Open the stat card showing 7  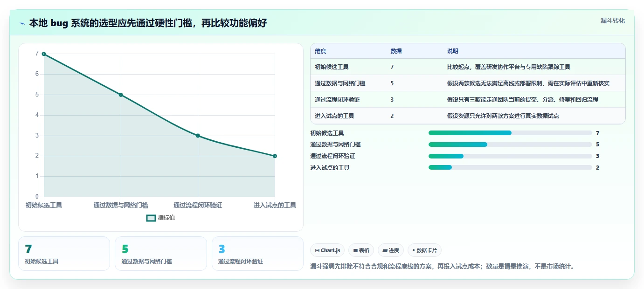pyautogui.click(x=64, y=254)
